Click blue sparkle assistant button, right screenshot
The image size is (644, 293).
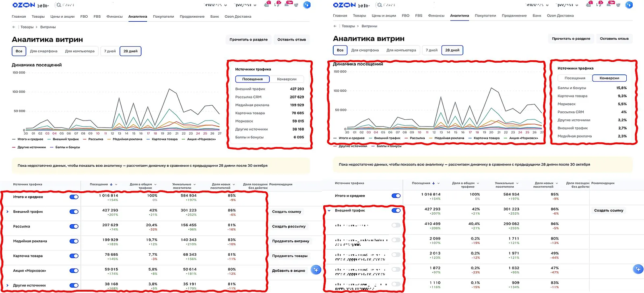coord(638,269)
